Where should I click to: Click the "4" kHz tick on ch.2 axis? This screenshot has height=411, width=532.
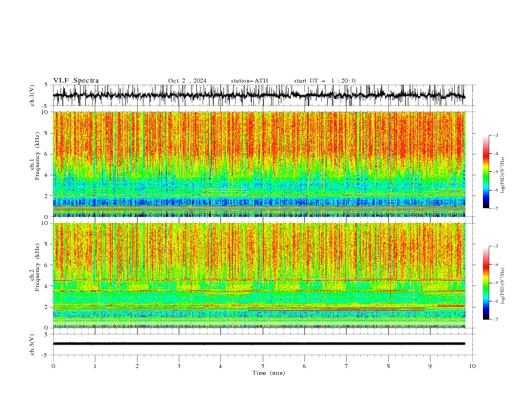(48, 286)
